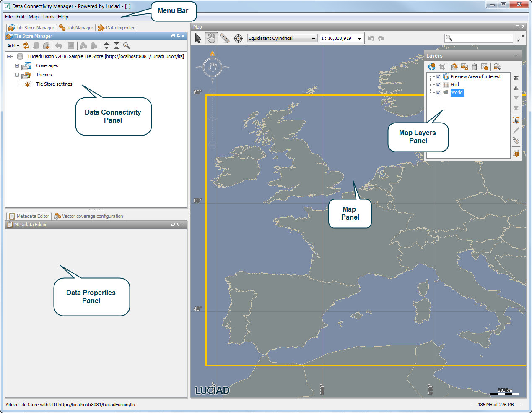Viewport: 532px width, 413px height.
Task: Click the magnifier search icon in Tile Store toolbar
Action: click(127, 46)
